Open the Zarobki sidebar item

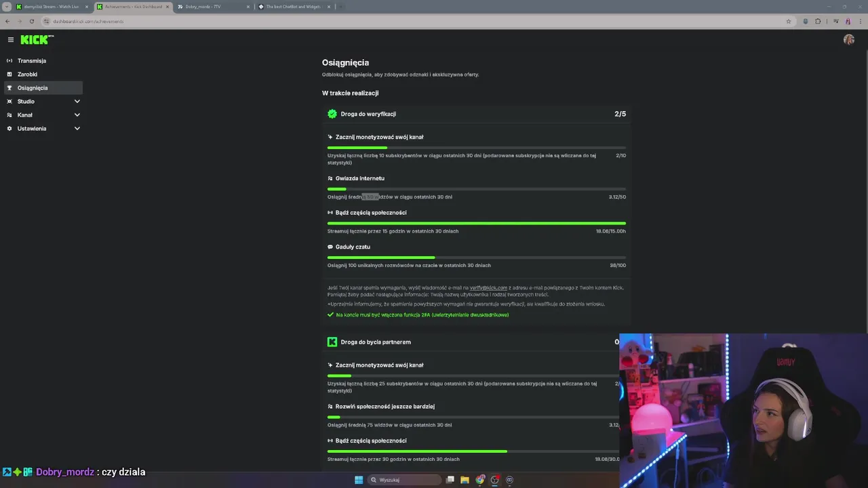click(43, 74)
